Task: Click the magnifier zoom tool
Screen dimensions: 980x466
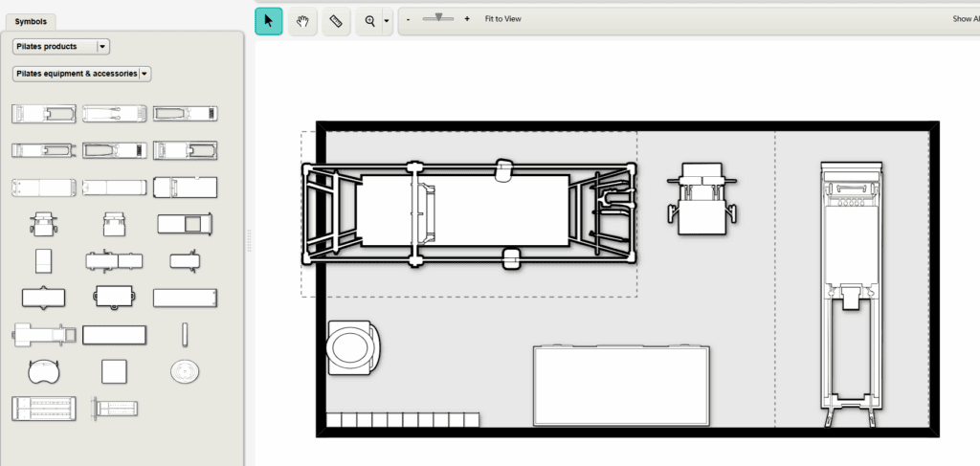Action: tap(369, 20)
